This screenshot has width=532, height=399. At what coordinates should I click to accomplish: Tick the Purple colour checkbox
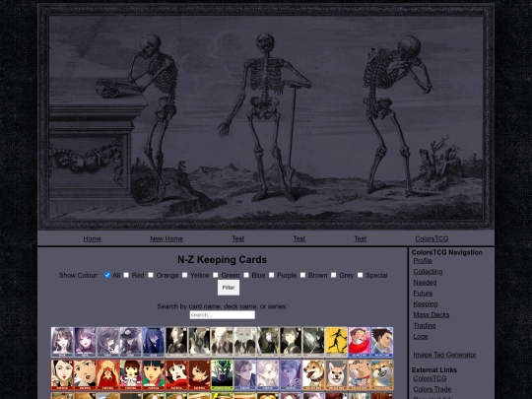click(272, 275)
